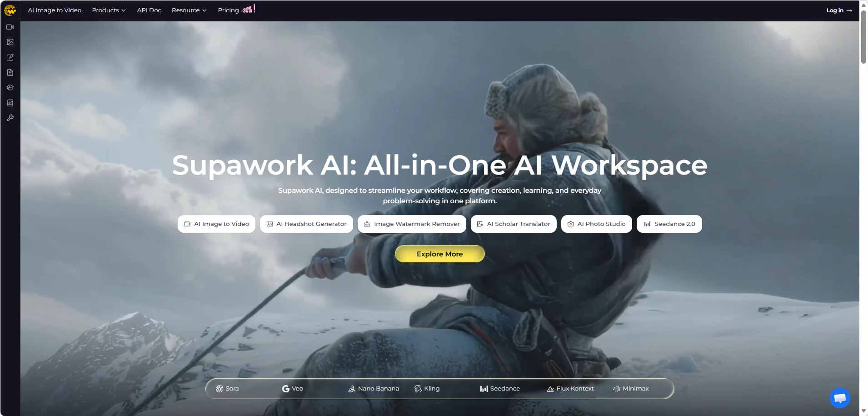Click the vertical page scrollbar thumb

[x=863, y=36]
